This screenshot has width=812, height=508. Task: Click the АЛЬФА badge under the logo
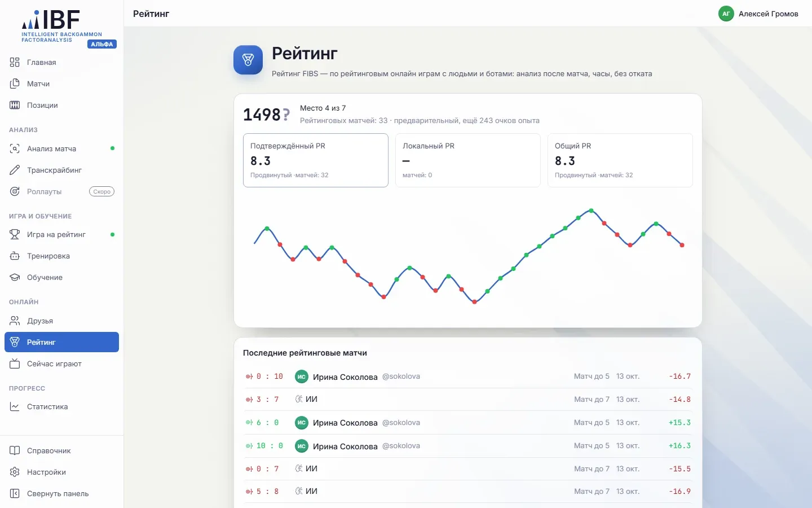click(x=102, y=44)
